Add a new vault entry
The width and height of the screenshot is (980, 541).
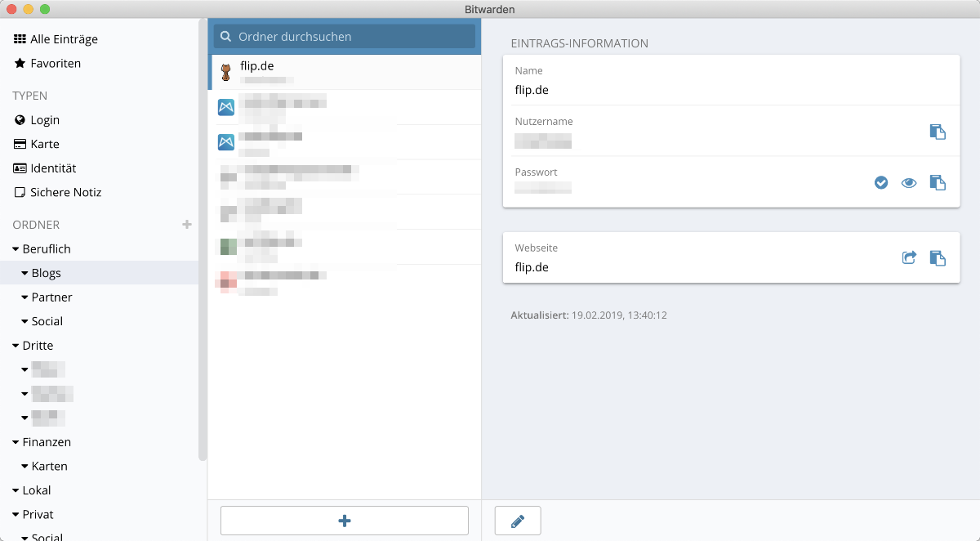pos(345,521)
